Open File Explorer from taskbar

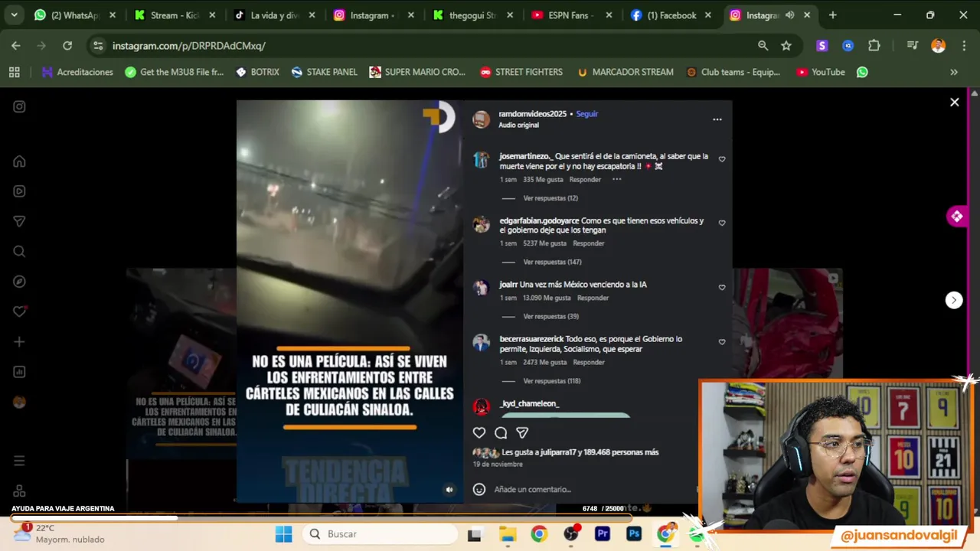pos(508,534)
